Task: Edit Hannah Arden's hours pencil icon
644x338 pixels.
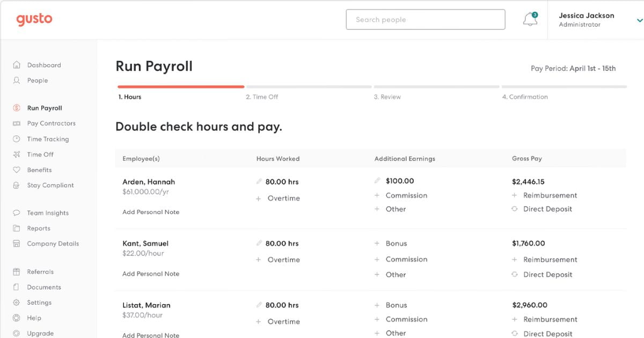Action: click(x=259, y=181)
